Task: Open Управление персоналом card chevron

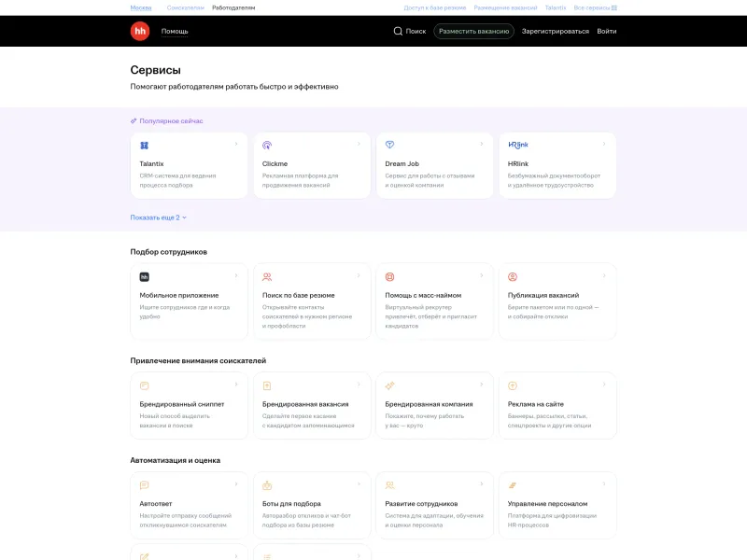Action: coord(604,483)
